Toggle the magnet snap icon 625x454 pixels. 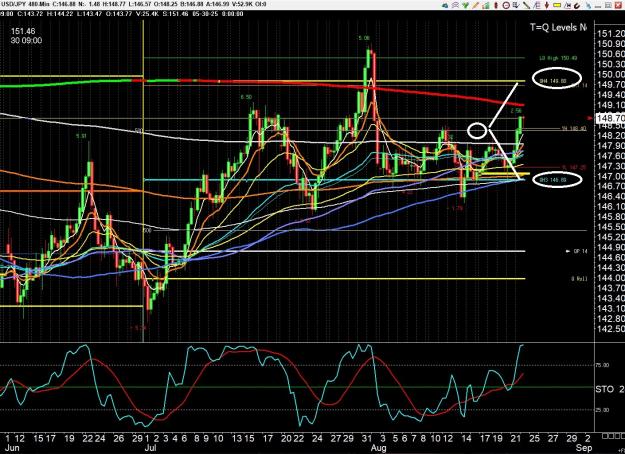[577, 6]
